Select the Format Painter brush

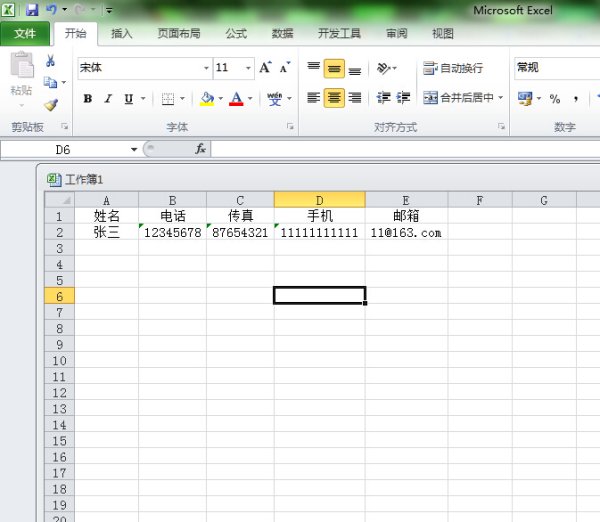51,104
